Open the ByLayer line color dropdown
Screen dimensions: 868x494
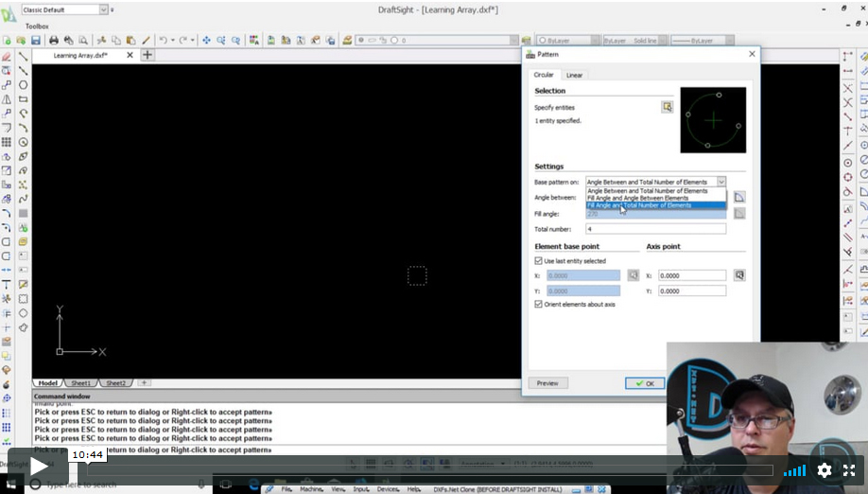[x=595, y=41]
